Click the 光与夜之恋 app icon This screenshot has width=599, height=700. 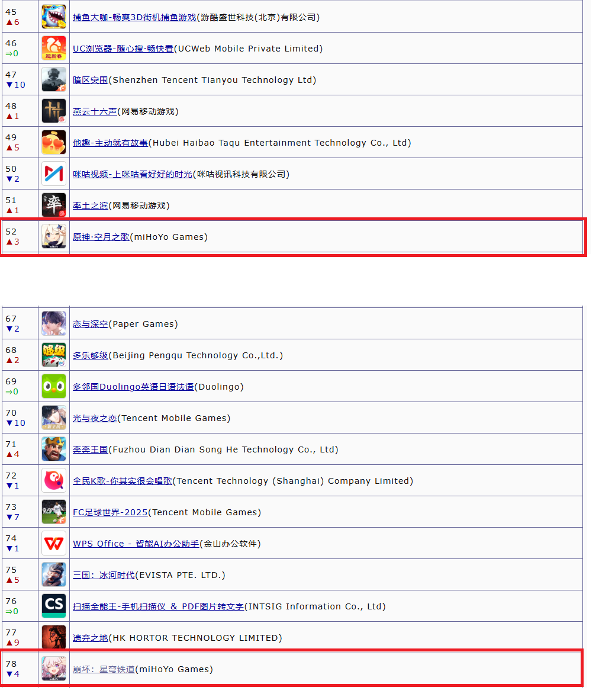(x=54, y=418)
